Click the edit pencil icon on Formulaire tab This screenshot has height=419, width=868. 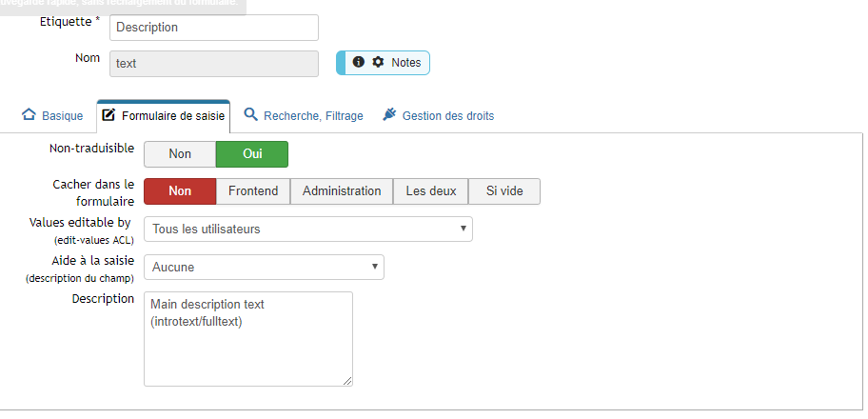109,115
